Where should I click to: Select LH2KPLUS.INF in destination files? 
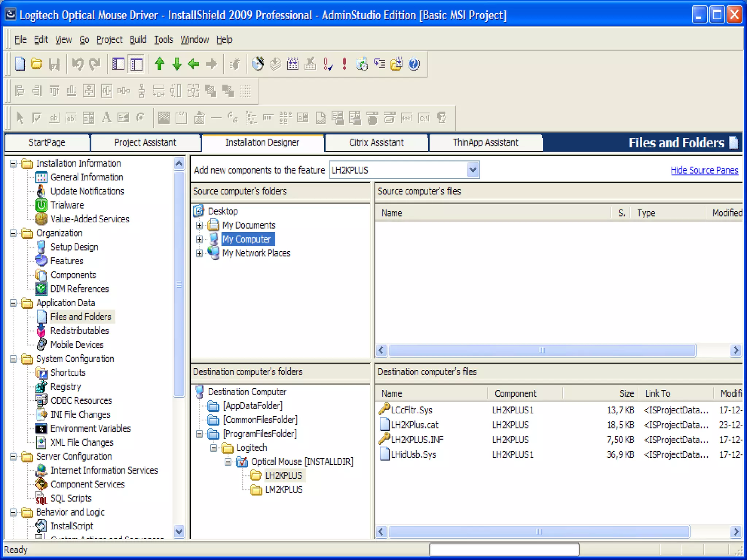[417, 440]
